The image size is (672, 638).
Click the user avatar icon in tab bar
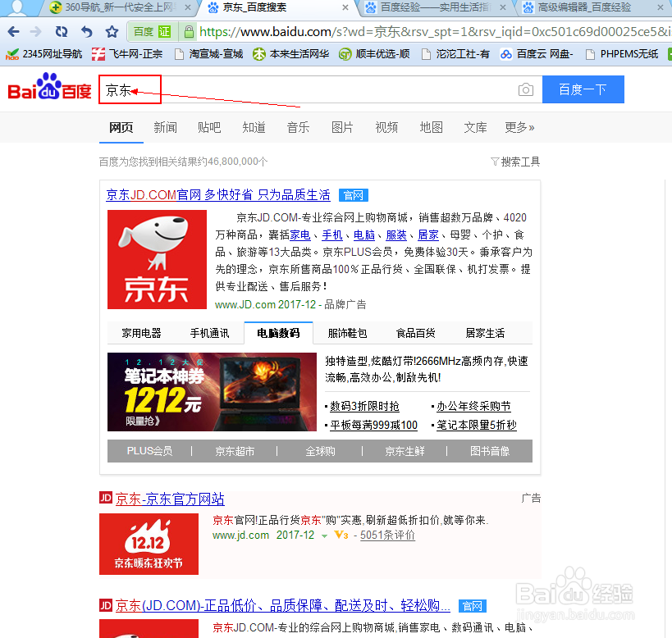click(17, 7)
